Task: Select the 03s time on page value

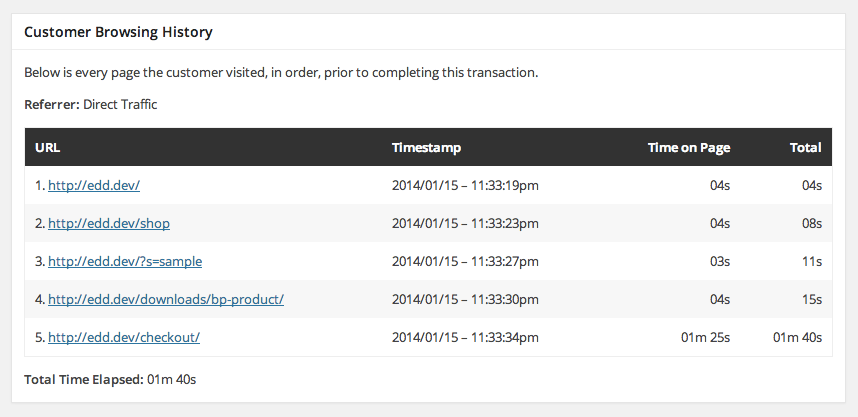Action: [720, 262]
